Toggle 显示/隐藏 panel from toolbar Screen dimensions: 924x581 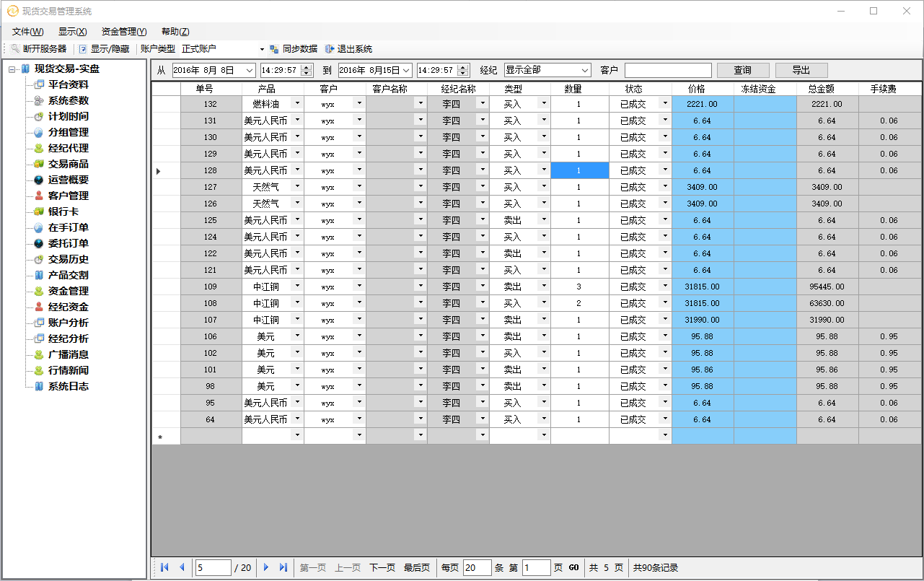tap(104, 49)
